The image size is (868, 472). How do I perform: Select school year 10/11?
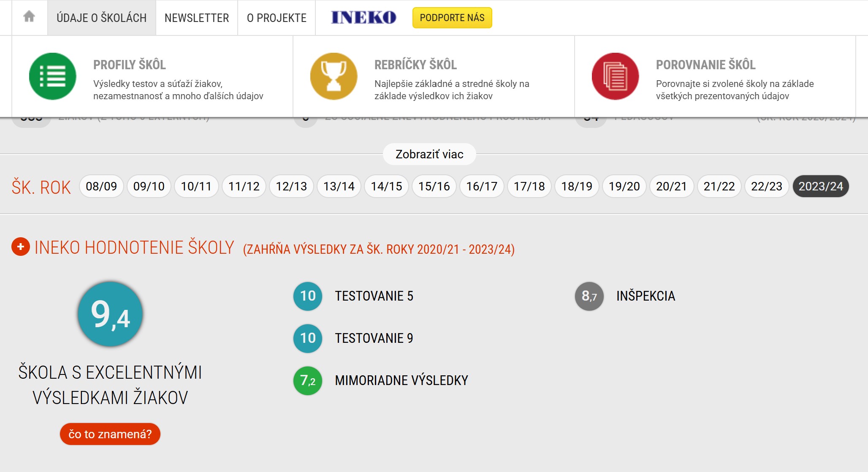click(x=196, y=186)
